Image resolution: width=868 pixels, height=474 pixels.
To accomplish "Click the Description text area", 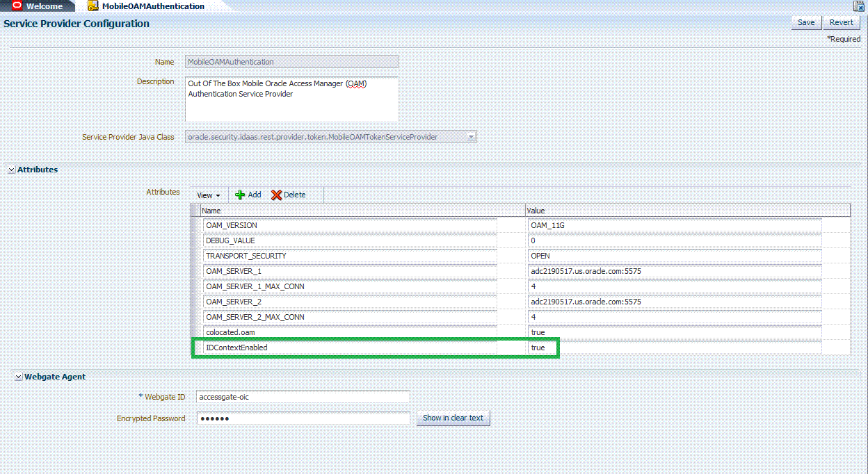I will (x=291, y=99).
